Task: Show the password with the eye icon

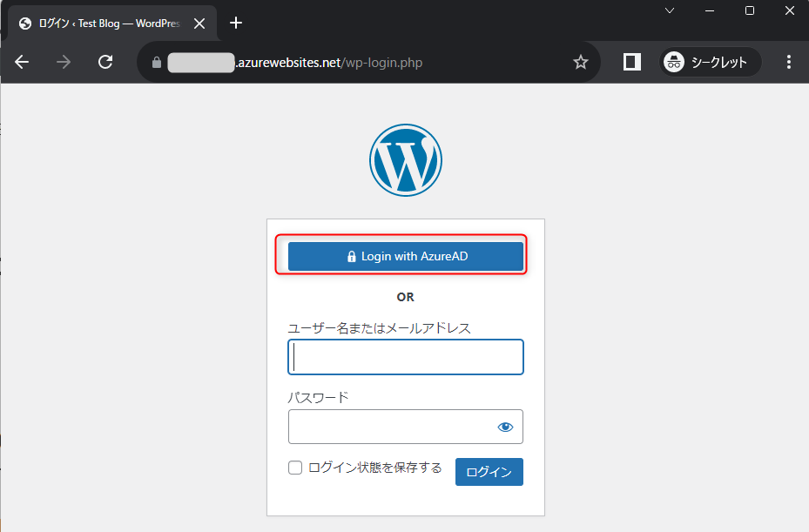Action: pos(505,427)
